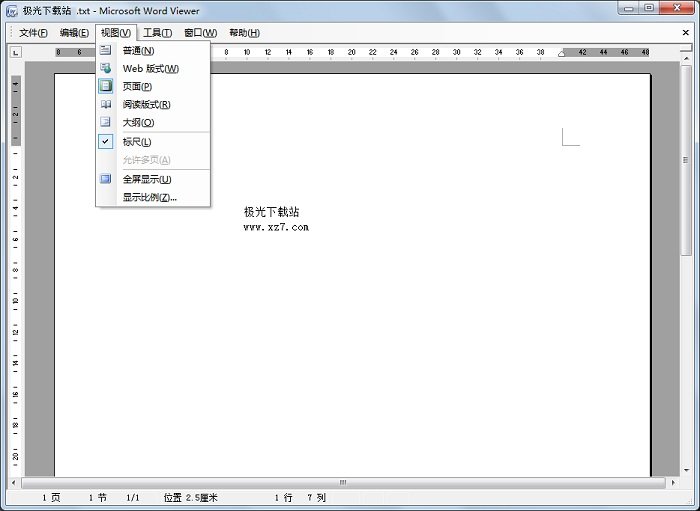Screen dimensions: 700x511
Task: Click the status bar page count 1/1
Action: tap(133, 498)
